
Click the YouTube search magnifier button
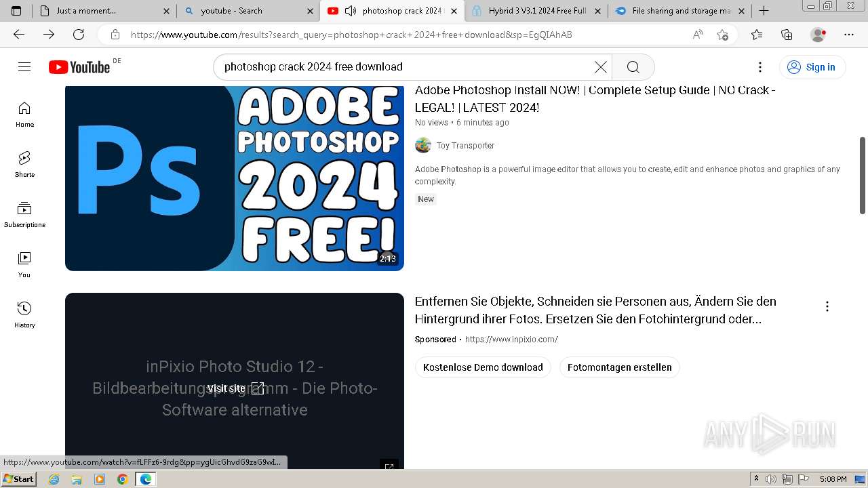tap(633, 66)
